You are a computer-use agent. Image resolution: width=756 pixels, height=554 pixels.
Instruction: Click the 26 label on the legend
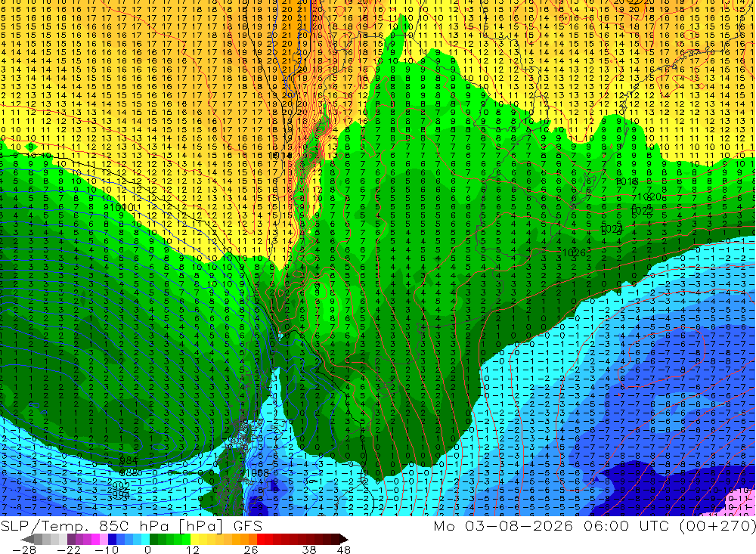click(x=251, y=550)
